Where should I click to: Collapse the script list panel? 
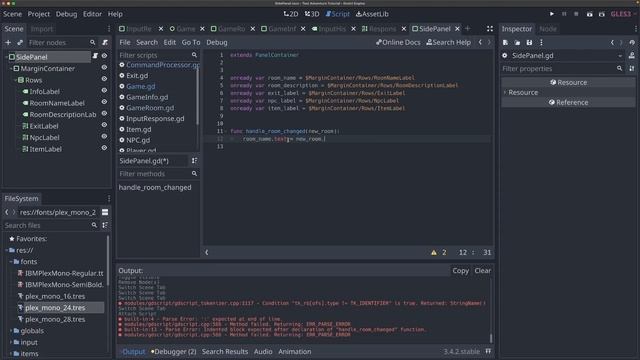coord(207,252)
